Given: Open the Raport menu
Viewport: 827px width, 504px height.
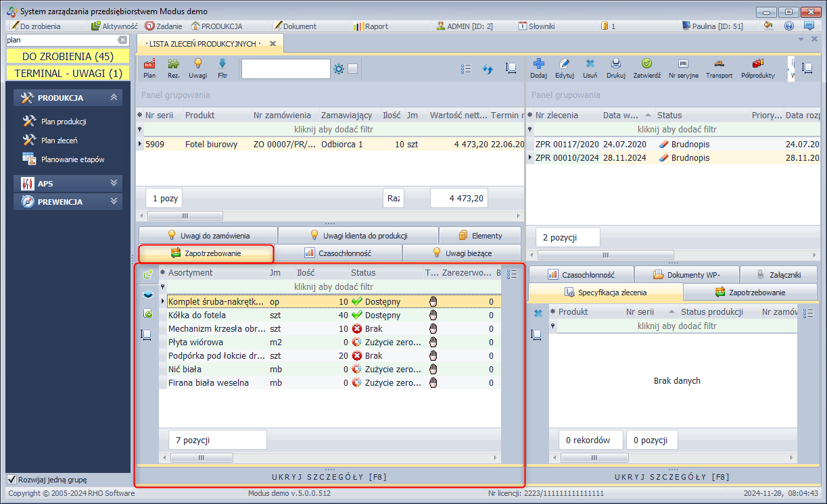Looking at the screenshot, I should point(371,26).
